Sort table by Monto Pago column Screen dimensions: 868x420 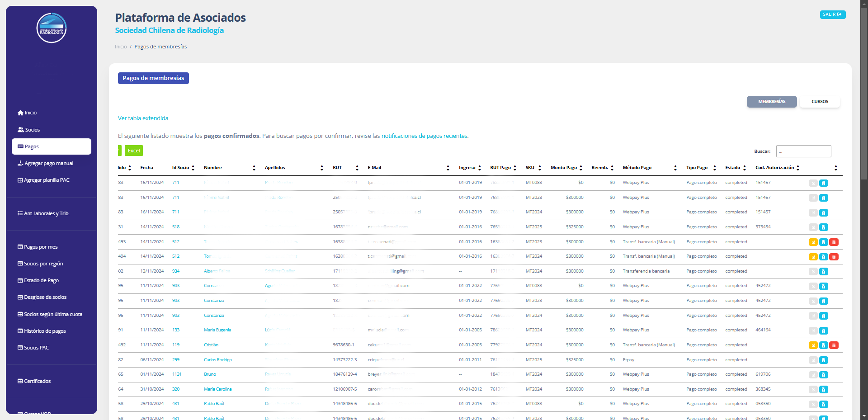pos(566,168)
